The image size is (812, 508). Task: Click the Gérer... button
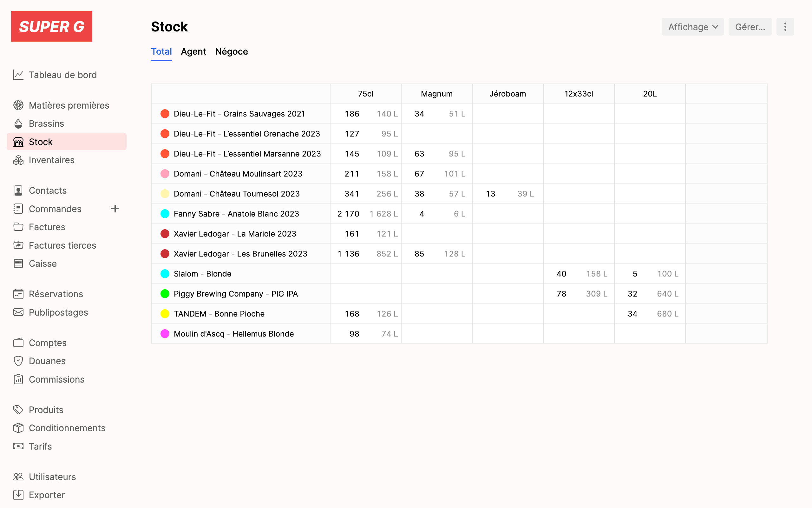tap(750, 27)
